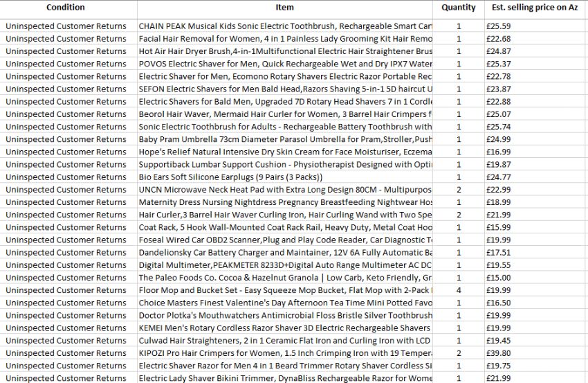Click UNCN Microwave Neck Heat Pad item
Viewport: 588px width, 383px height.
tap(285, 190)
